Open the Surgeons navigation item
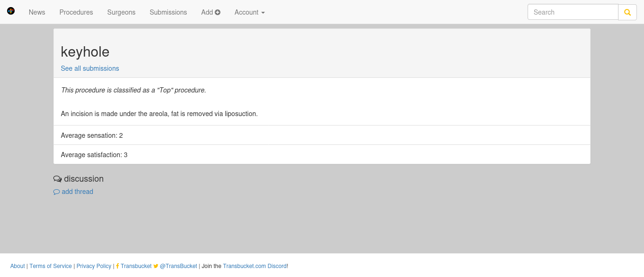Viewport: 644px width, 277px height. [x=121, y=12]
